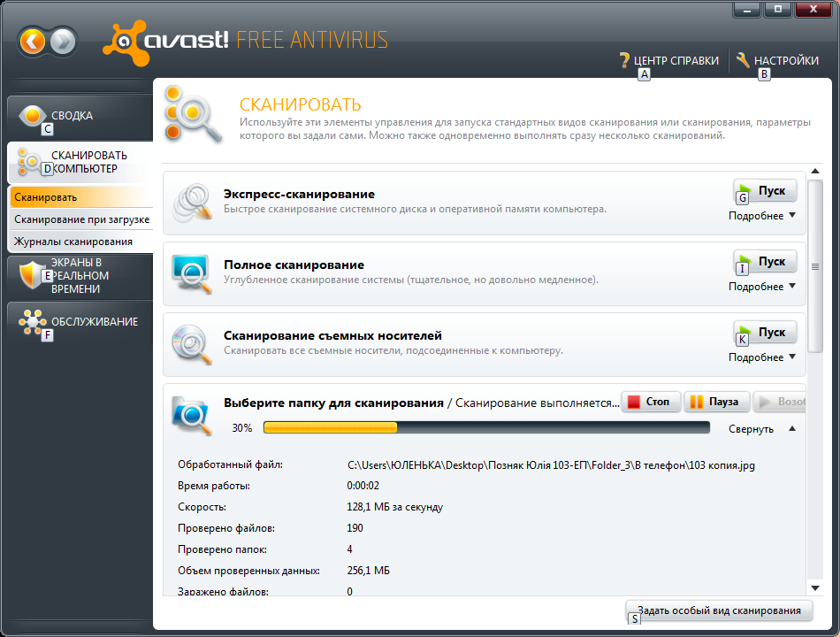Click the removable media disc icon
The width and height of the screenshot is (840, 637).
pos(193,344)
